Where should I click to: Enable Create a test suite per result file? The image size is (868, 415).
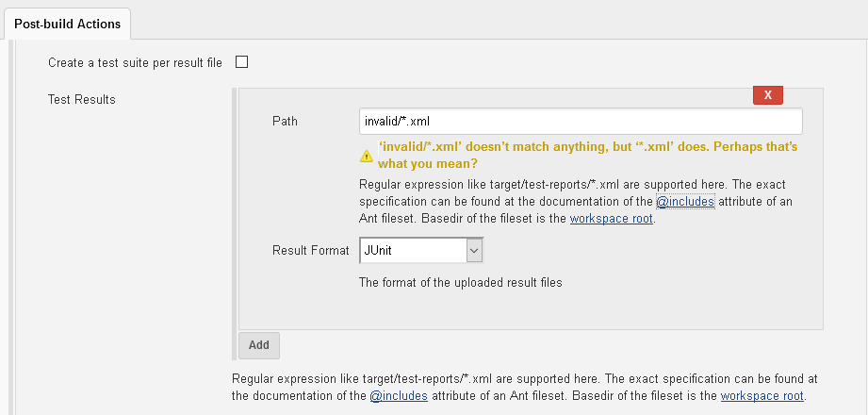tap(241, 62)
